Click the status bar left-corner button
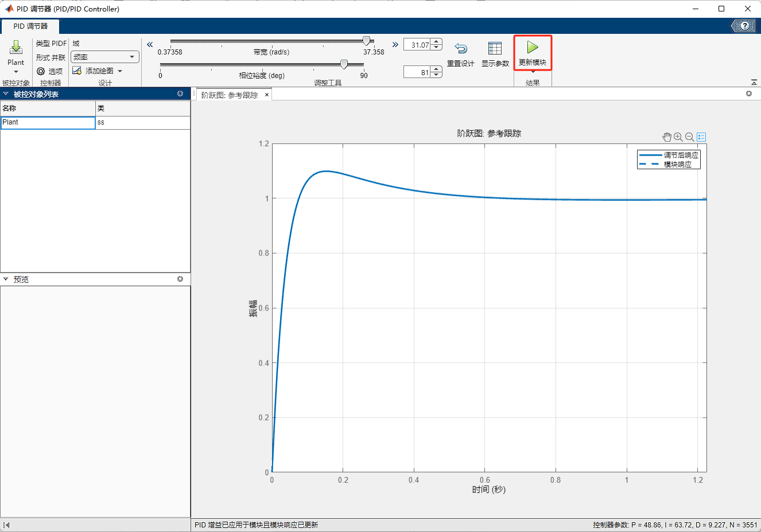 click(x=6, y=525)
